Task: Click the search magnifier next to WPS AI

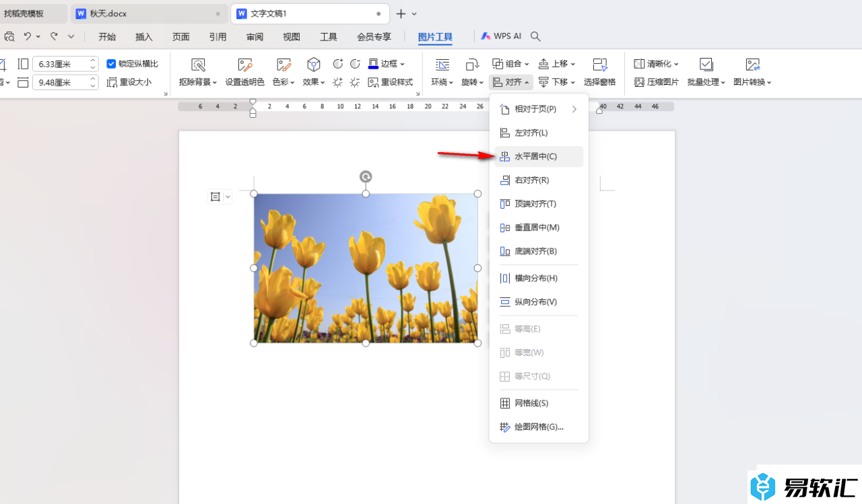Action: click(536, 36)
